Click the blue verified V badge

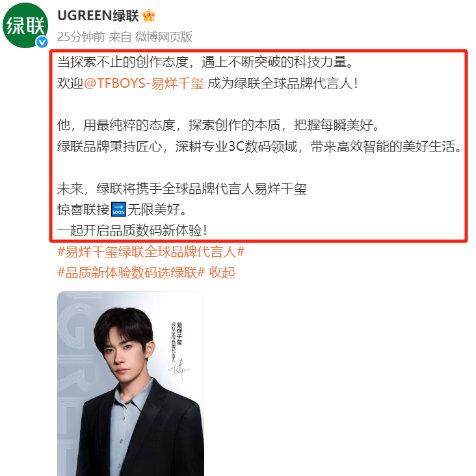click(x=42, y=42)
